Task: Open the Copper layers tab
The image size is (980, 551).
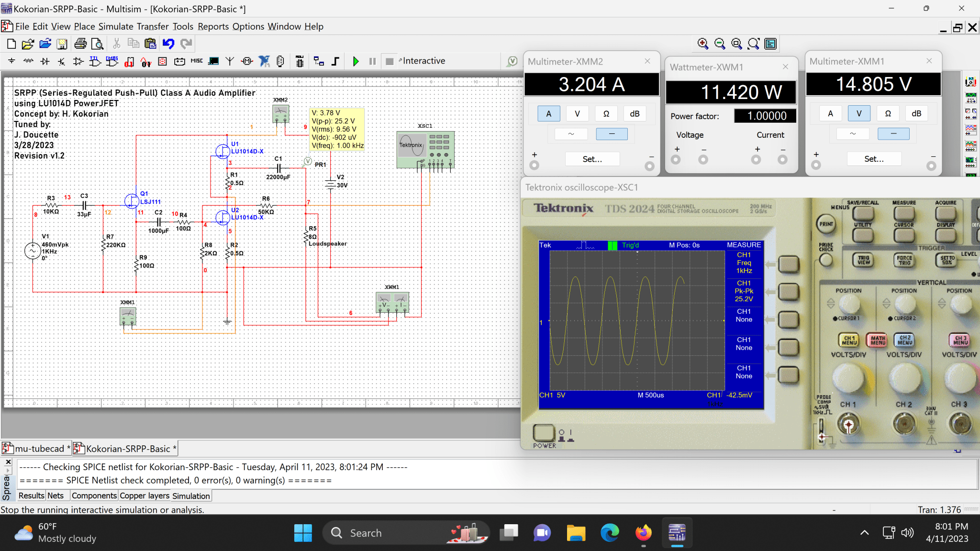Action: 145,496
